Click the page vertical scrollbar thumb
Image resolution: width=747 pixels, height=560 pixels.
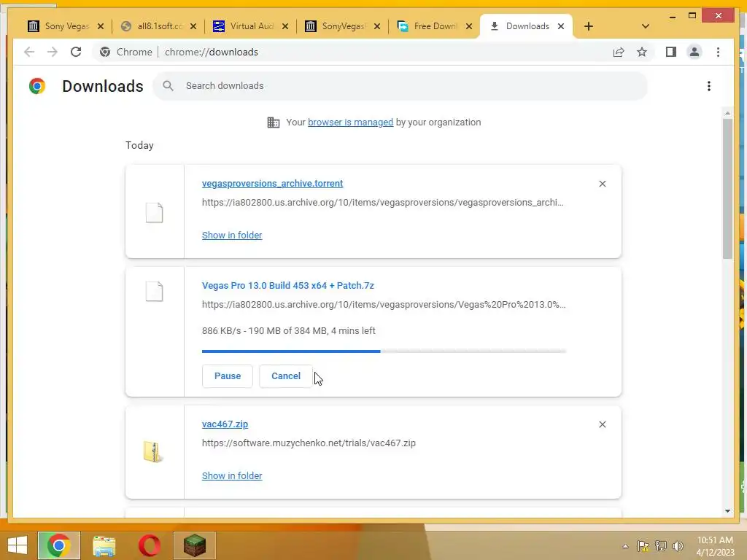tap(727, 188)
